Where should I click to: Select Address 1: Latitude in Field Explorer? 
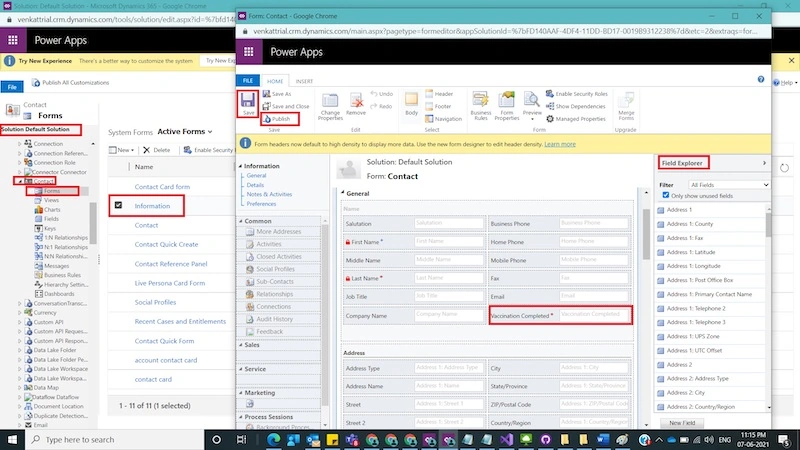click(691, 252)
